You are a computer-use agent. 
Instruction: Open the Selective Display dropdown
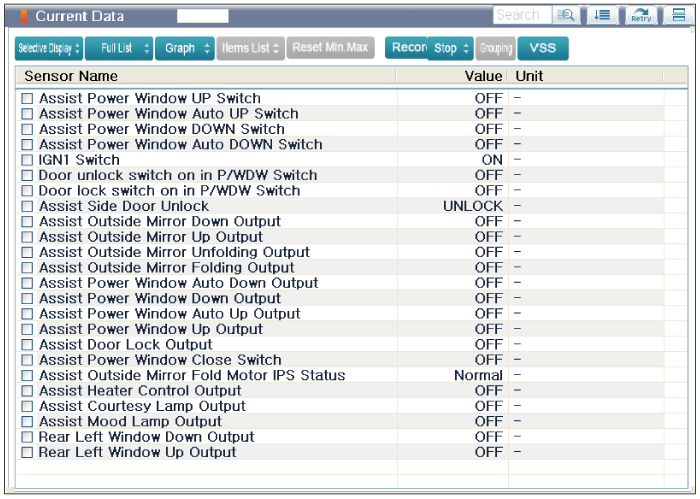pos(49,48)
